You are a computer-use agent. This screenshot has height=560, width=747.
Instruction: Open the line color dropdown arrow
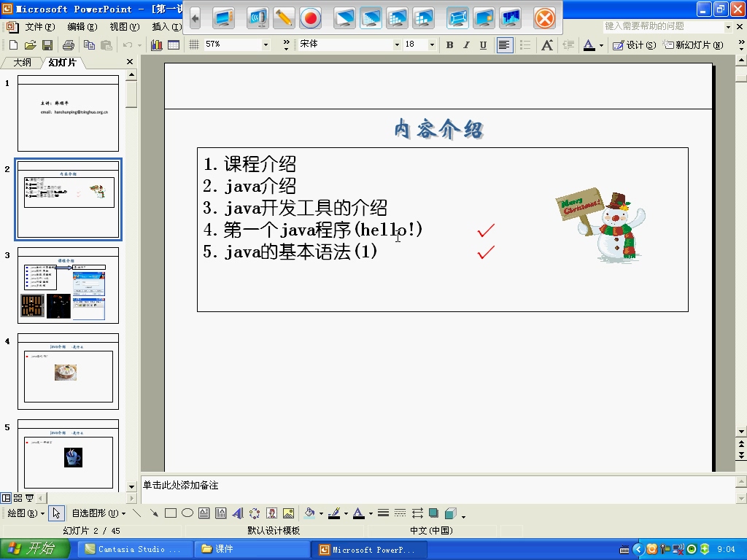[x=346, y=513]
